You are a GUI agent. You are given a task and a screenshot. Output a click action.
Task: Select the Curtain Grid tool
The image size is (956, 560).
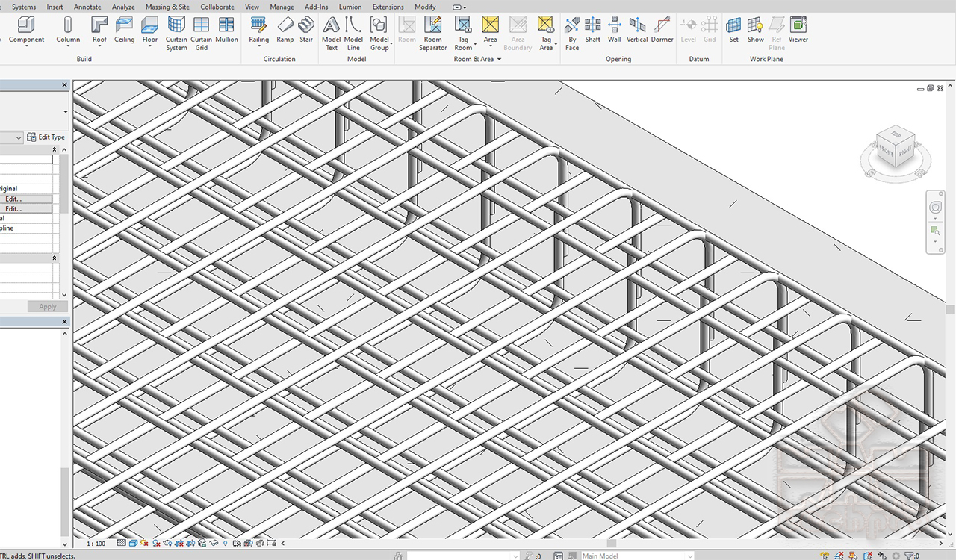pos(202,34)
